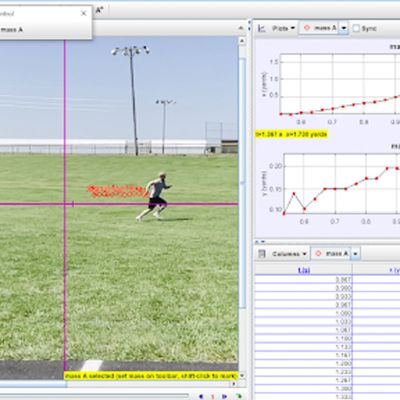The height and width of the screenshot is (400, 400).
Task: Click the video view horizontal scrollbar thumb
Action: tap(33, 384)
